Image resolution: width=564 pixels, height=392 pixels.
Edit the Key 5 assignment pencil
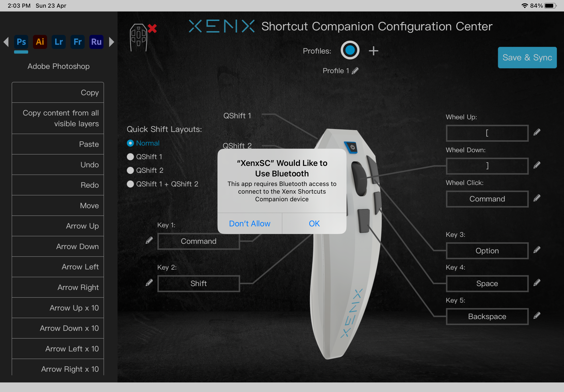pos(537,316)
